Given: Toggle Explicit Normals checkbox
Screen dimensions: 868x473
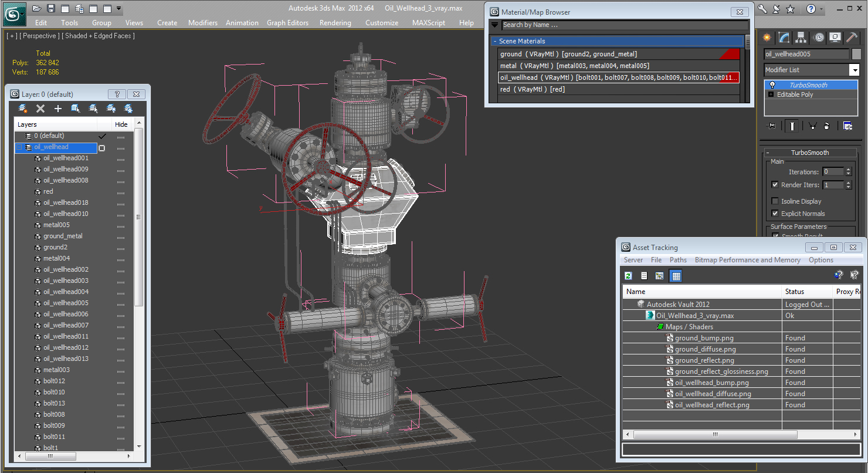Looking at the screenshot, I should pos(775,214).
